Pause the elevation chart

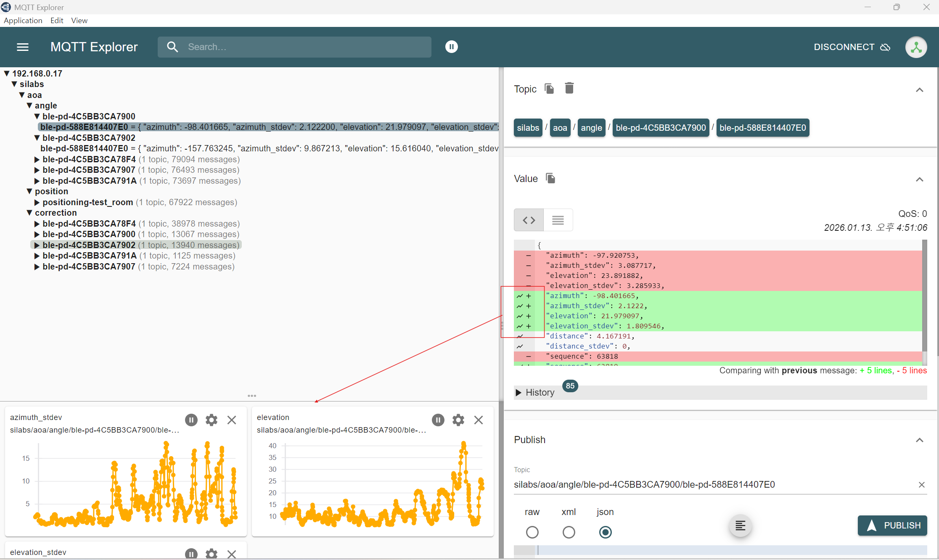pyautogui.click(x=438, y=420)
